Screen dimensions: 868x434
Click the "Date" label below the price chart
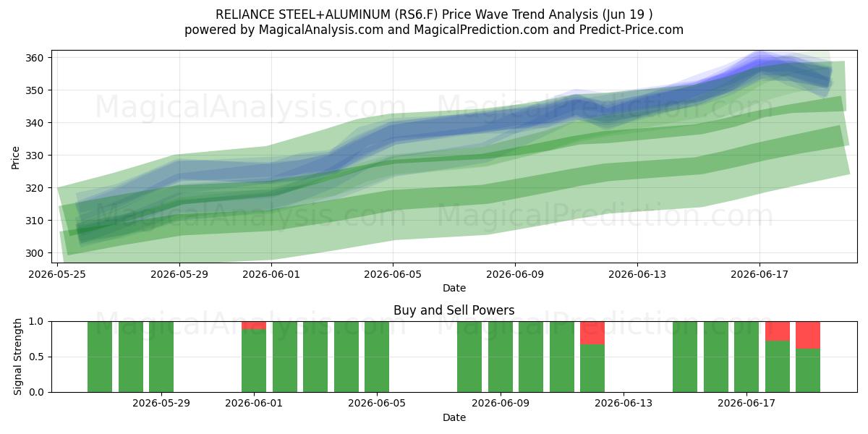[x=454, y=288]
